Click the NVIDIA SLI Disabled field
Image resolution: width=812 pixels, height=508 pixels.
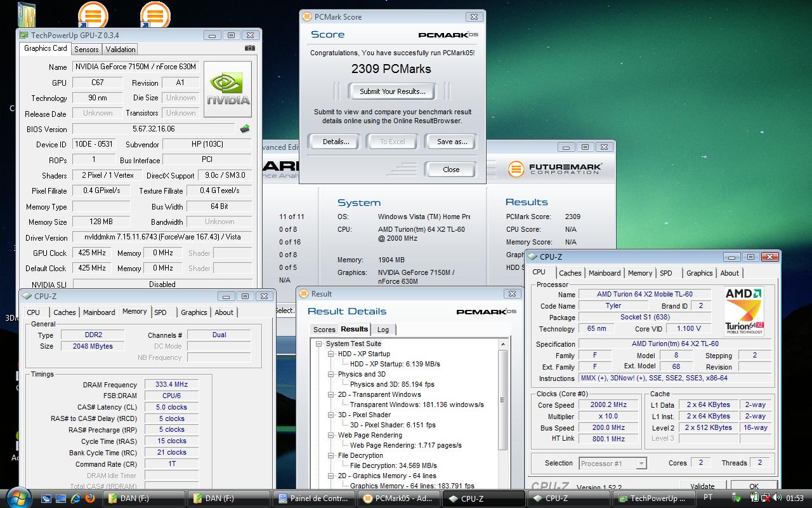162,284
